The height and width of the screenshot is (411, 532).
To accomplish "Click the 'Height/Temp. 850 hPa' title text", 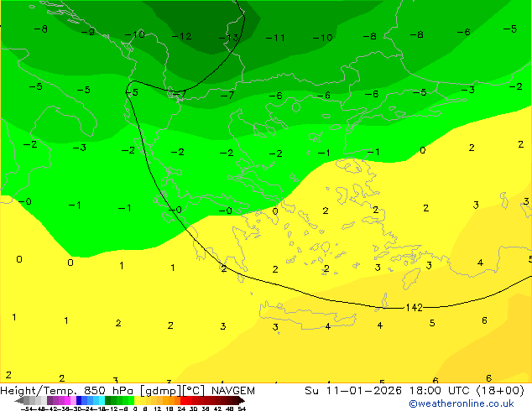I will point(66,391).
